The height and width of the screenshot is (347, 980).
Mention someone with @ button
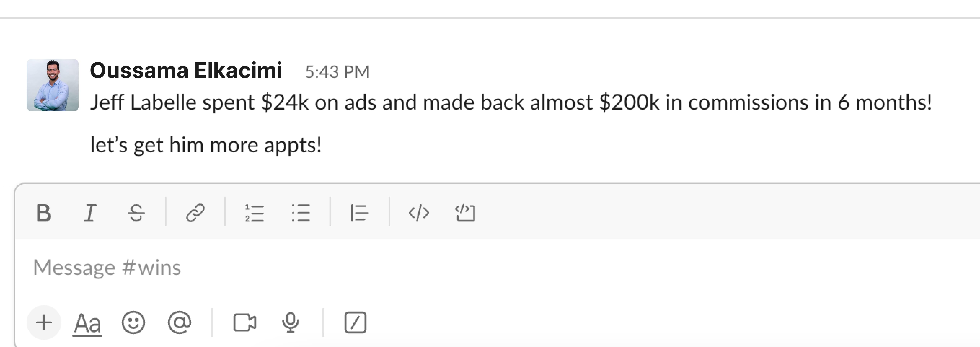(179, 323)
